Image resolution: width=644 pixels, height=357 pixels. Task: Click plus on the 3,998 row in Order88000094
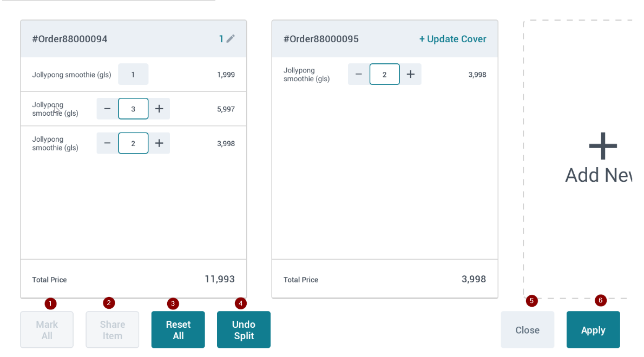(159, 143)
